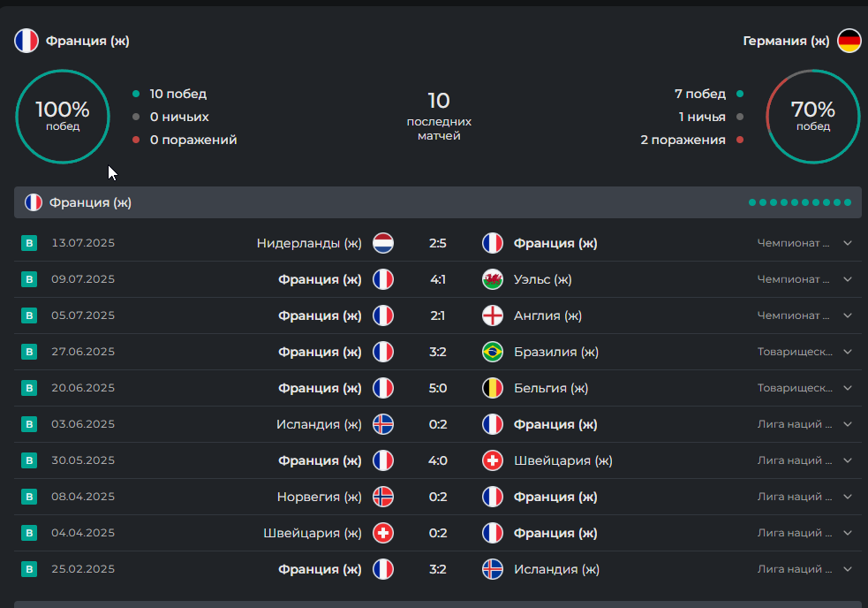Click the Brazil flag icon

[493, 352]
